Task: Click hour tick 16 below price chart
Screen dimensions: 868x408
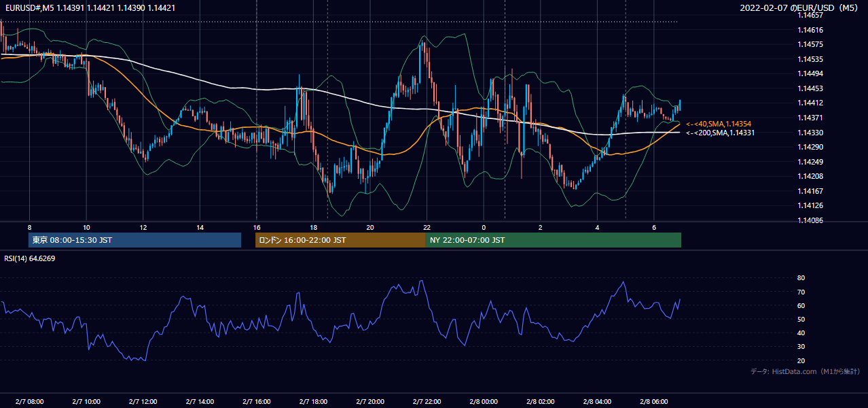Action: click(x=257, y=227)
